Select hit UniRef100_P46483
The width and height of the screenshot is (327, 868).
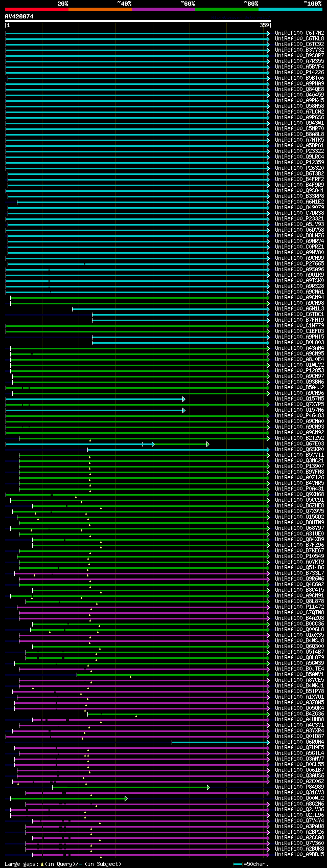(299, 415)
